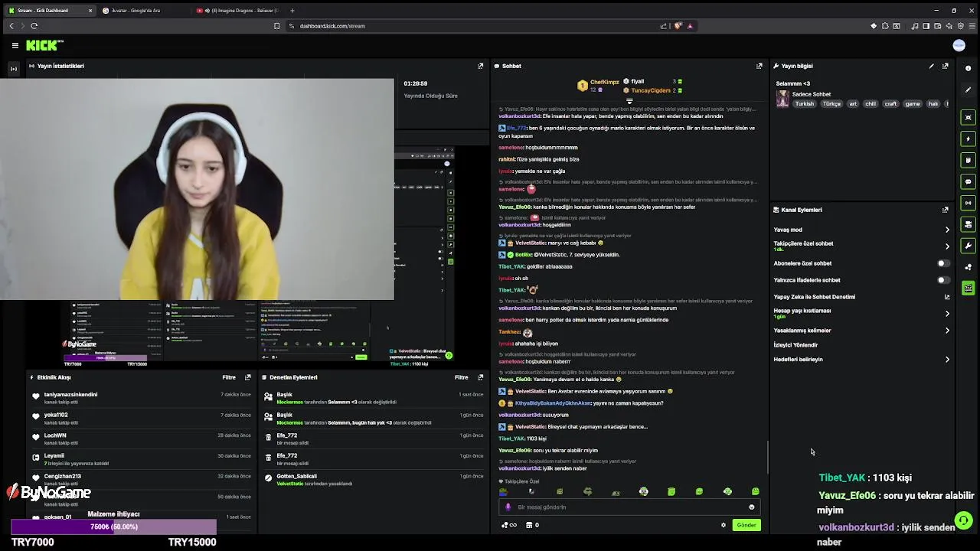Viewport: 980px width, 551px height.
Task: Expand Yavaş mod settings
Action: click(947, 230)
